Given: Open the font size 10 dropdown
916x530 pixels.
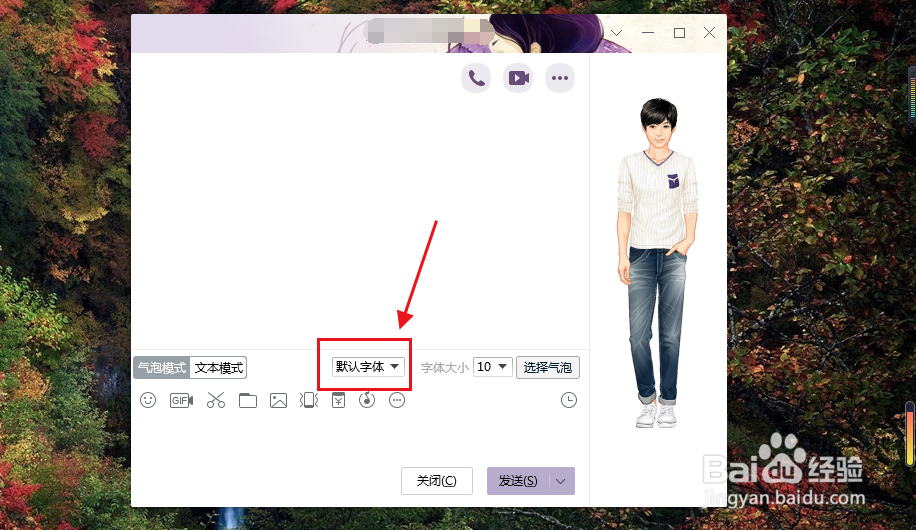Looking at the screenshot, I should click(x=492, y=367).
